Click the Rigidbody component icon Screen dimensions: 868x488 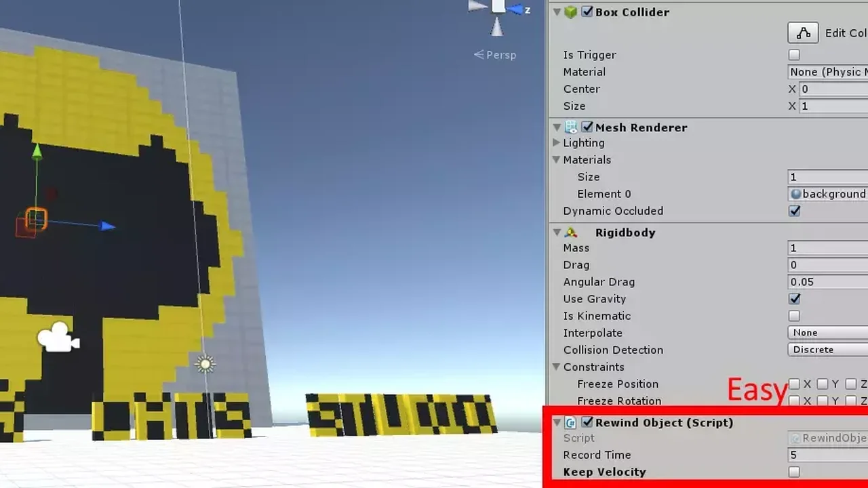coord(571,232)
